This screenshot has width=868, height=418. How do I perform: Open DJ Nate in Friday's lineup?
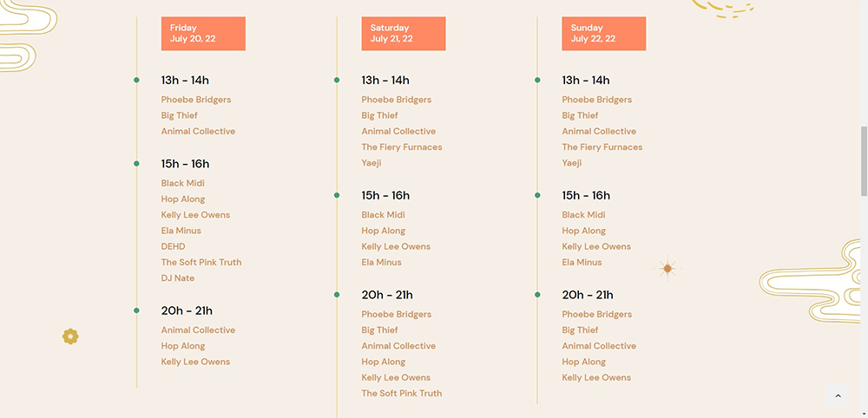coord(178,278)
